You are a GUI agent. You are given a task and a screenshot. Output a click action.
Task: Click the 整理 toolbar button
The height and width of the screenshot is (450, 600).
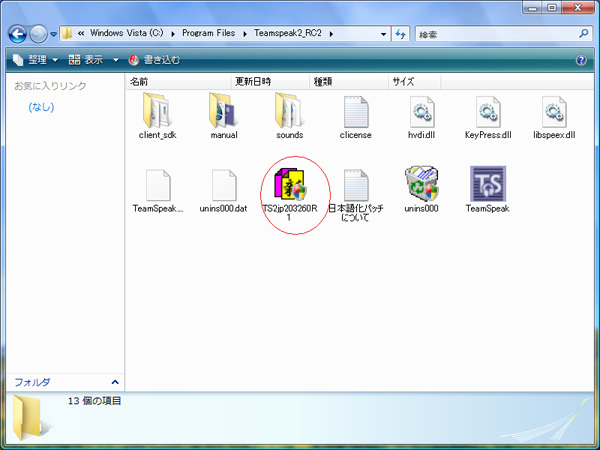30,60
